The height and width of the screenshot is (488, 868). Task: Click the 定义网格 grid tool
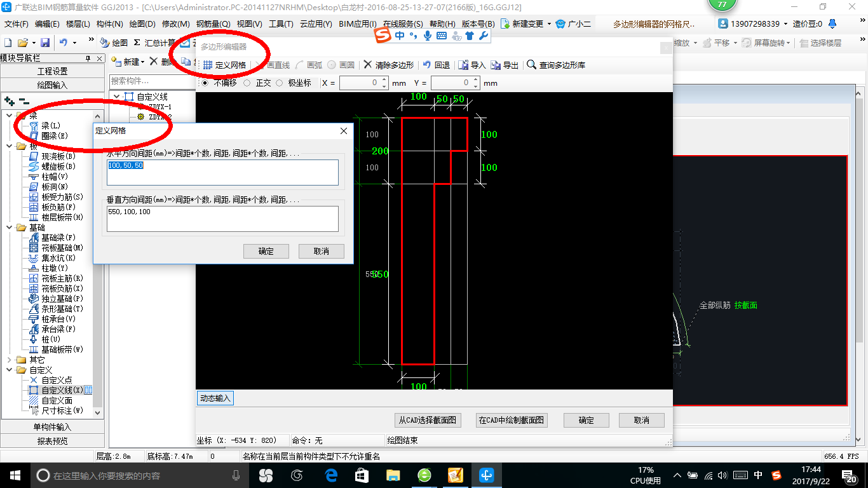(224, 65)
